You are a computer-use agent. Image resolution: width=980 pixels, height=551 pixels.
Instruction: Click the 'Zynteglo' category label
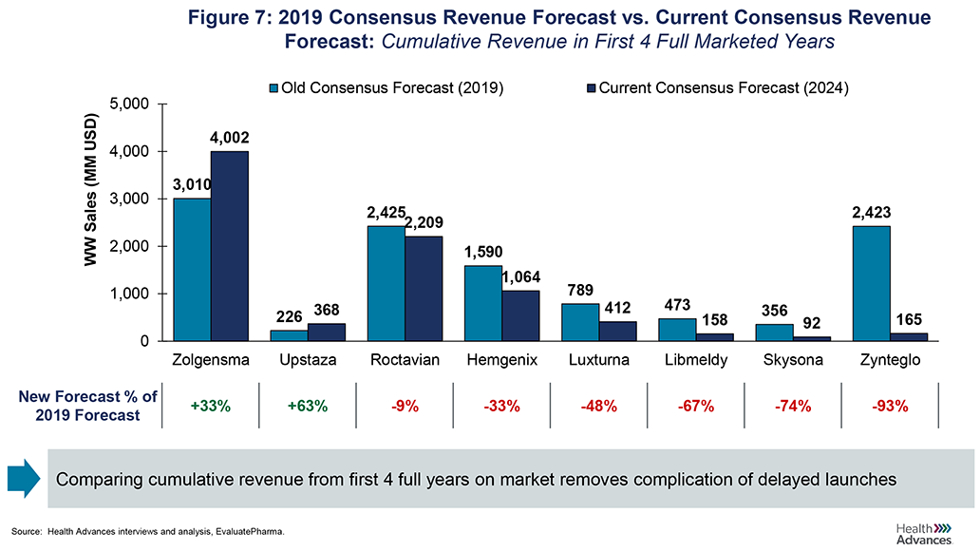tap(890, 360)
